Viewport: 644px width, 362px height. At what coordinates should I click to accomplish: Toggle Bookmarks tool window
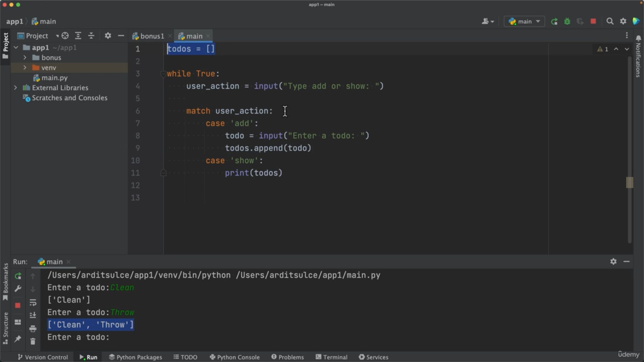click(5, 282)
